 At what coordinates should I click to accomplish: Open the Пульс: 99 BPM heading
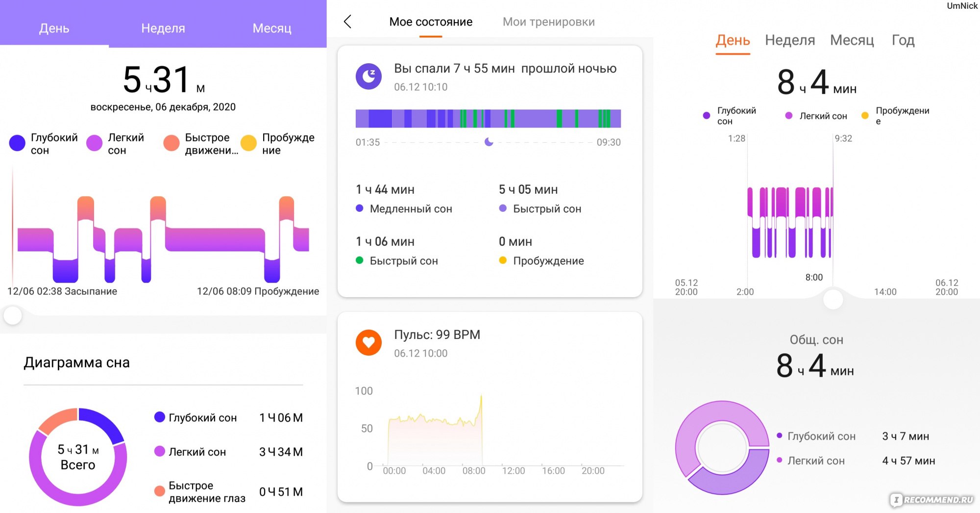pos(437,334)
